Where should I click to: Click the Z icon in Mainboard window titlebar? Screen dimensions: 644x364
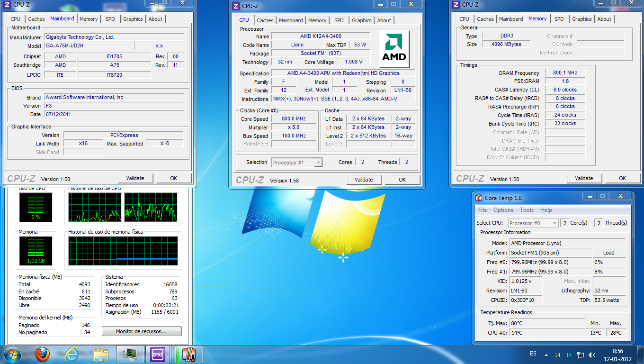8,4
